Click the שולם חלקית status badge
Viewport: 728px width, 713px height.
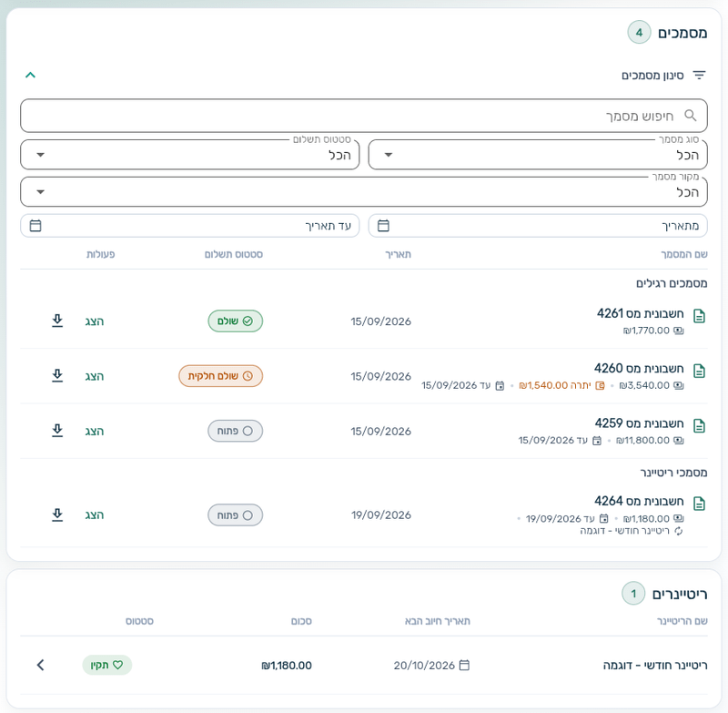pos(220,376)
